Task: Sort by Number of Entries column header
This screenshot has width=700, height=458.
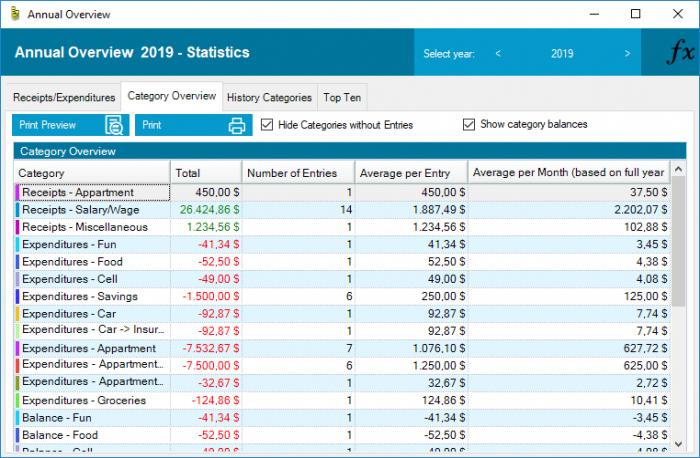Action: tap(297, 173)
